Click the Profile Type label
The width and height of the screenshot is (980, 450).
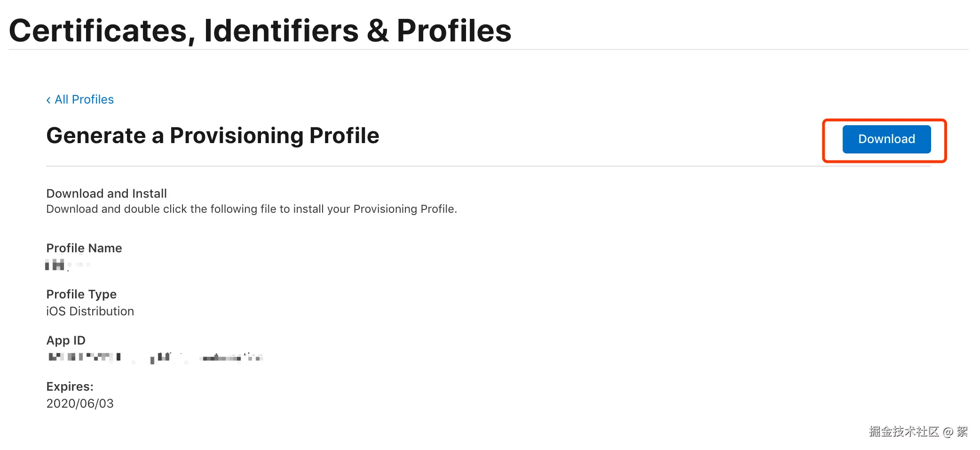81,294
